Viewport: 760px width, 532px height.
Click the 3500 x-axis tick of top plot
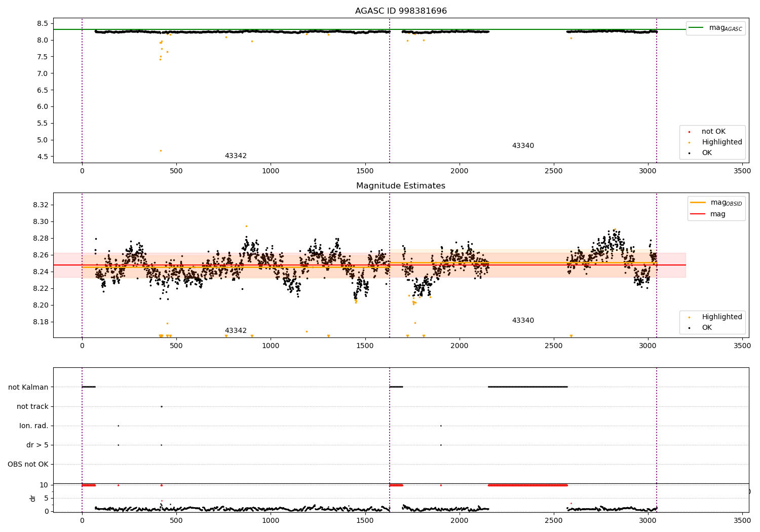(x=742, y=171)
